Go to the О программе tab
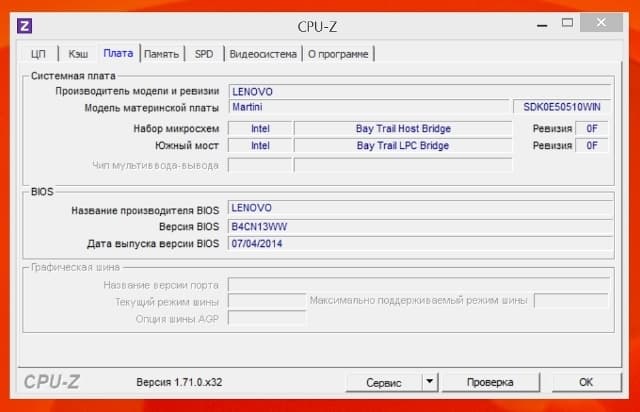The height and width of the screenshot is (412, 640). (338, 54)
